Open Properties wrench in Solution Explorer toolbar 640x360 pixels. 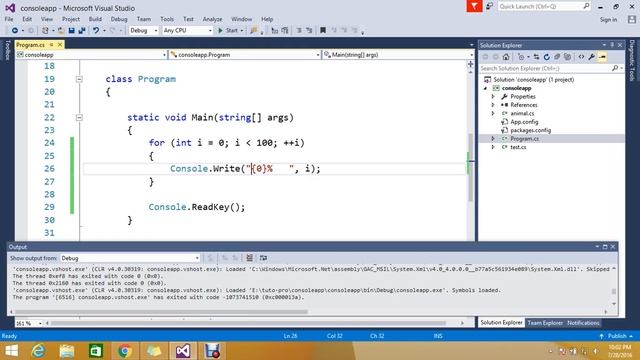tap(591, 57)
